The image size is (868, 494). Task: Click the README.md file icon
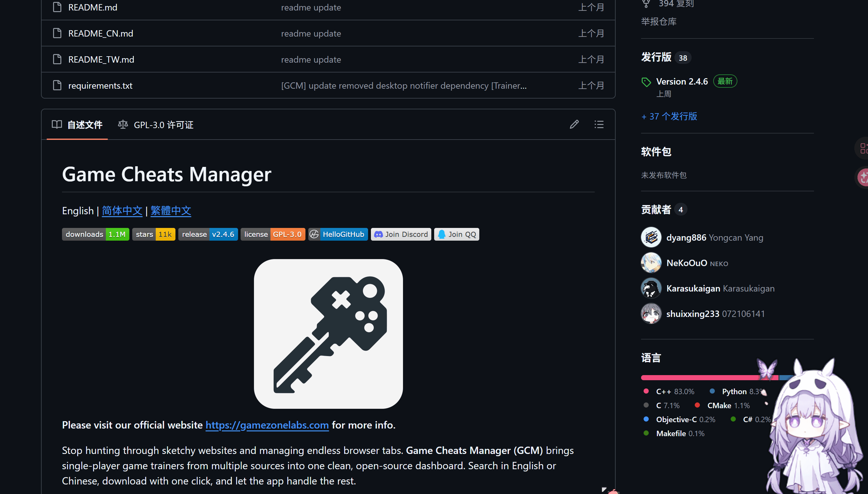click(57, 7)
